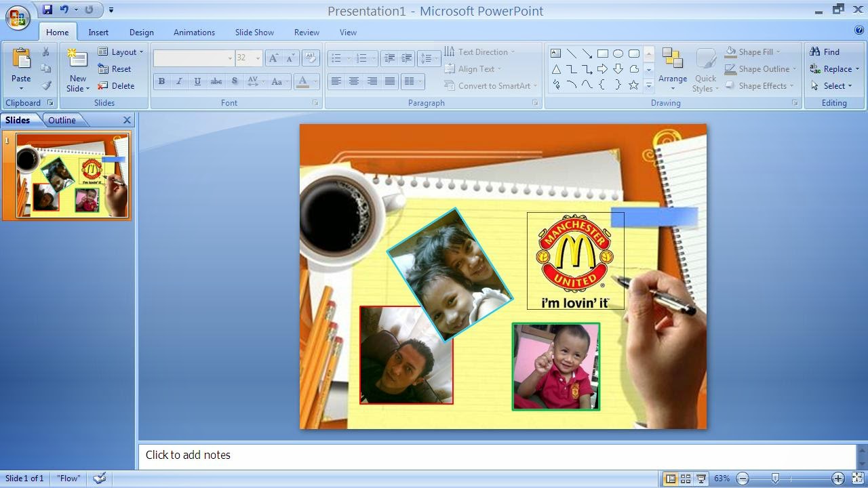Select the Text Box shape
Screen dimensions: 868x488
click(x=555, y=53)
